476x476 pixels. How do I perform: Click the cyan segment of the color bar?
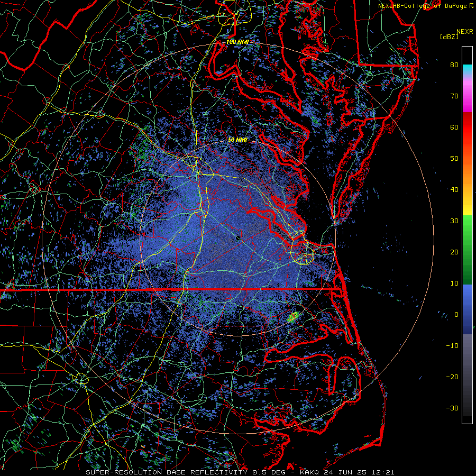pos(467,69)
